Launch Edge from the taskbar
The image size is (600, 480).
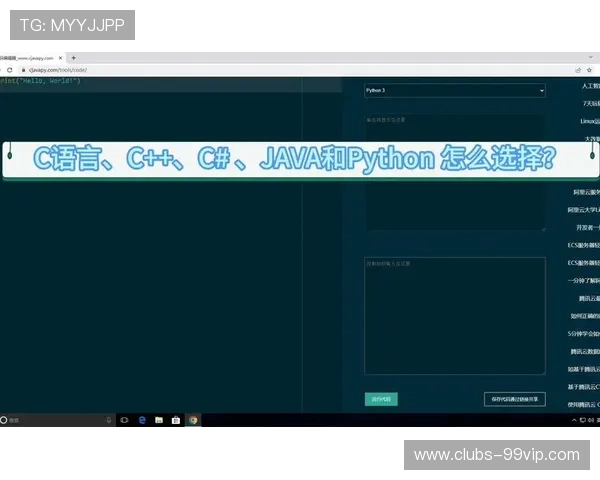[x=142, y=420]
